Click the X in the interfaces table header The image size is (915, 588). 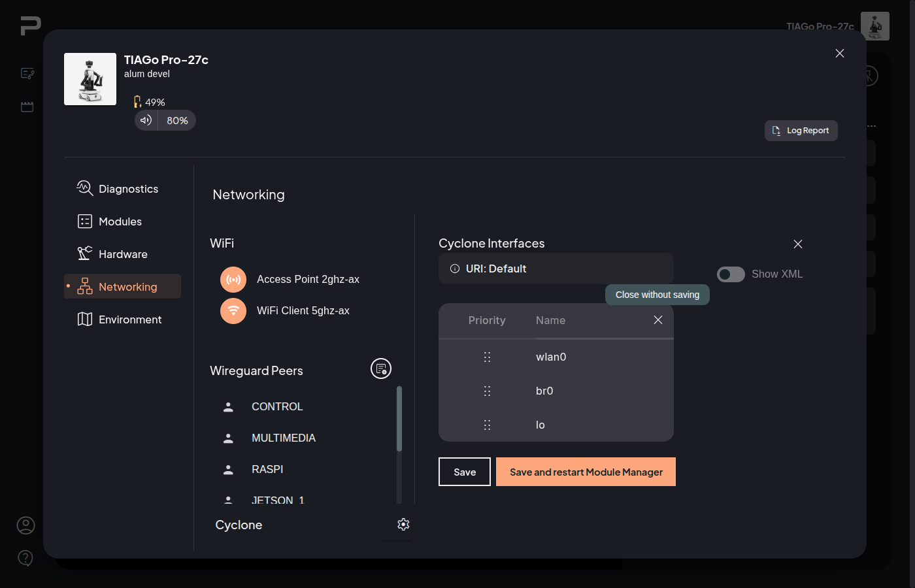(x=658, y=319)
